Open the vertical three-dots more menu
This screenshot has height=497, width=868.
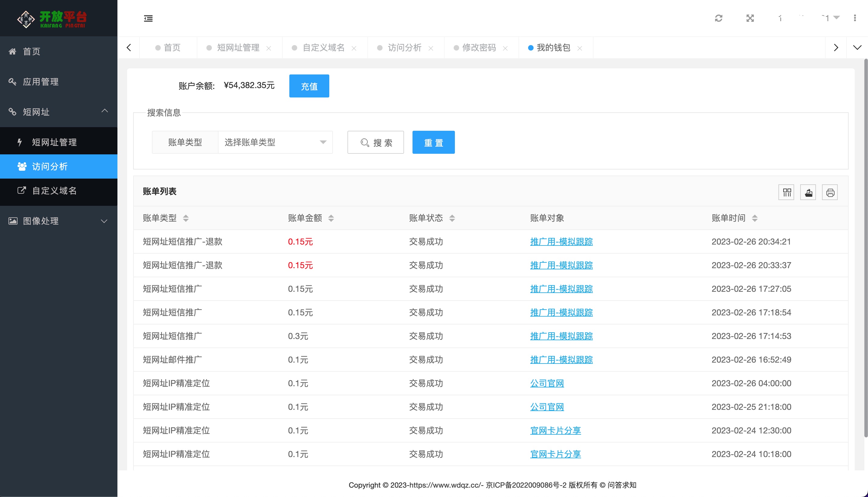coord(855,18)
